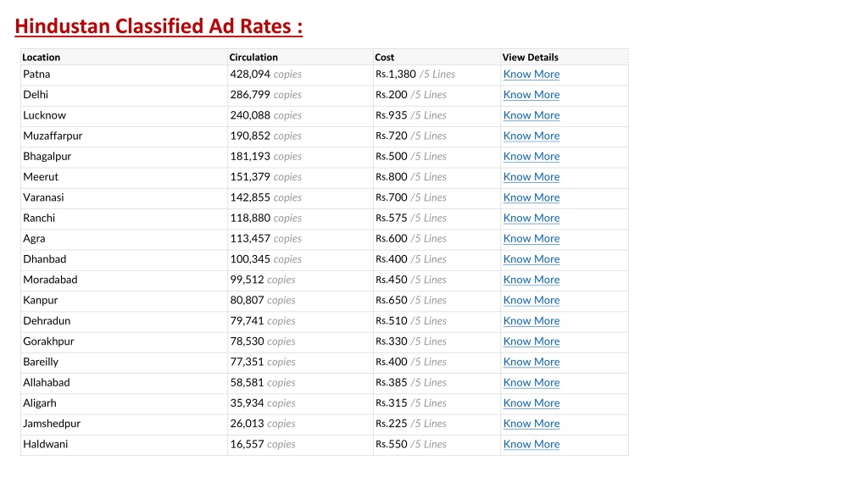Viewport: 868px width, 488px height.
Task: Open Know More link for Bareilly
Action: [531, 362]
